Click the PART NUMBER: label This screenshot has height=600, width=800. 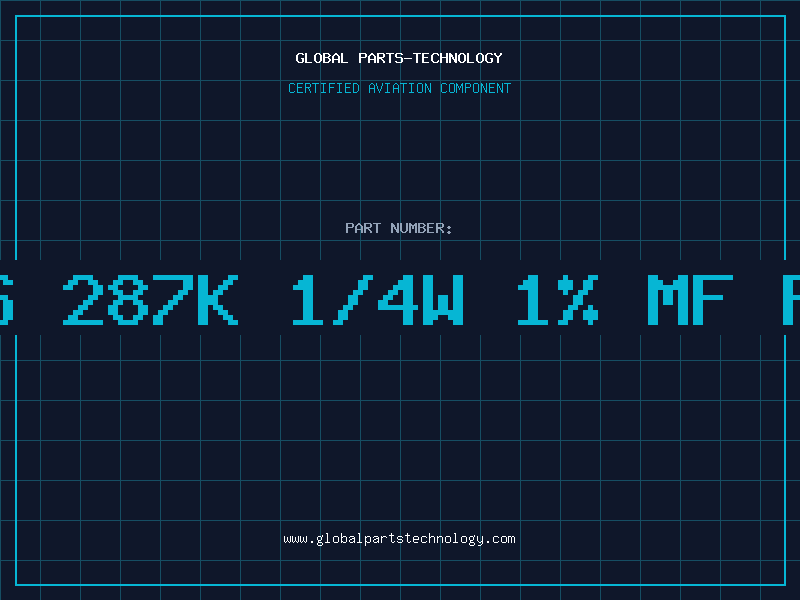pyautogui.click(x=399, y=228)
